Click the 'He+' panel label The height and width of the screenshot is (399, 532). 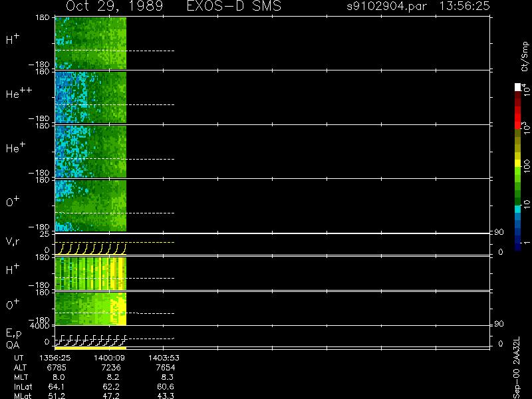click(x=15, y=147)
